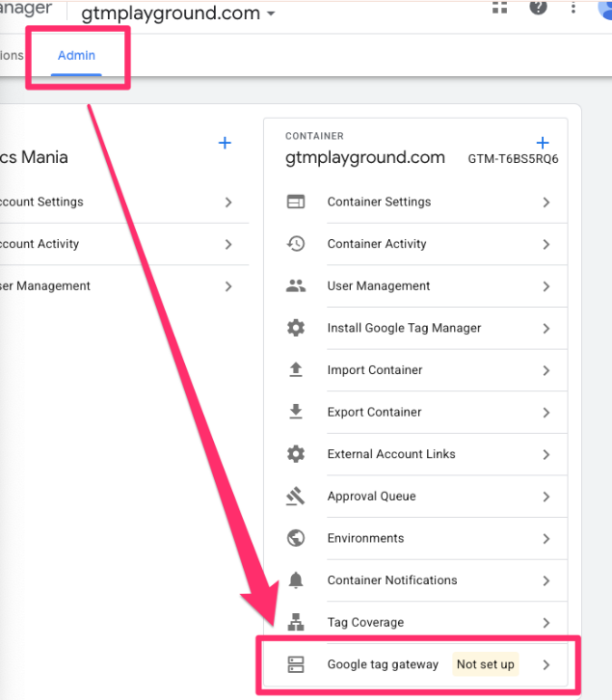Open External Account Links

(415, 454)
